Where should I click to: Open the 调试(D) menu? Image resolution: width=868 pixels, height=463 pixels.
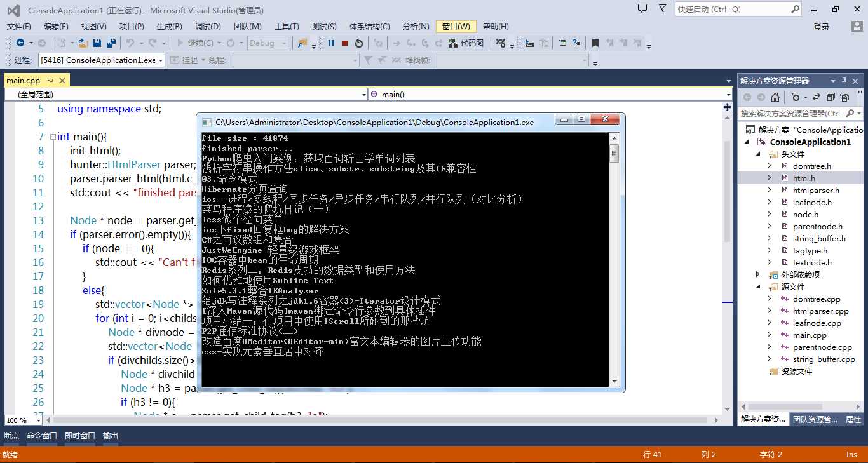[208, 27]
